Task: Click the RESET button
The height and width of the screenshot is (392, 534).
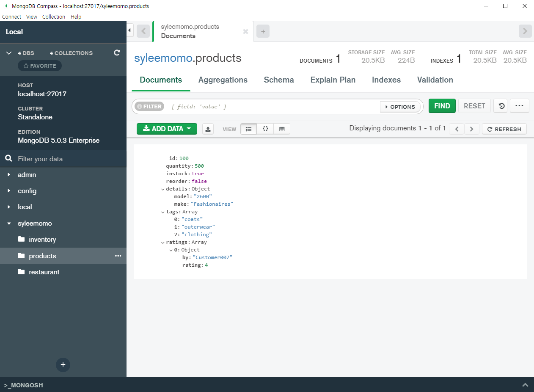Action: pyautogui.click(x=474, y=106)
